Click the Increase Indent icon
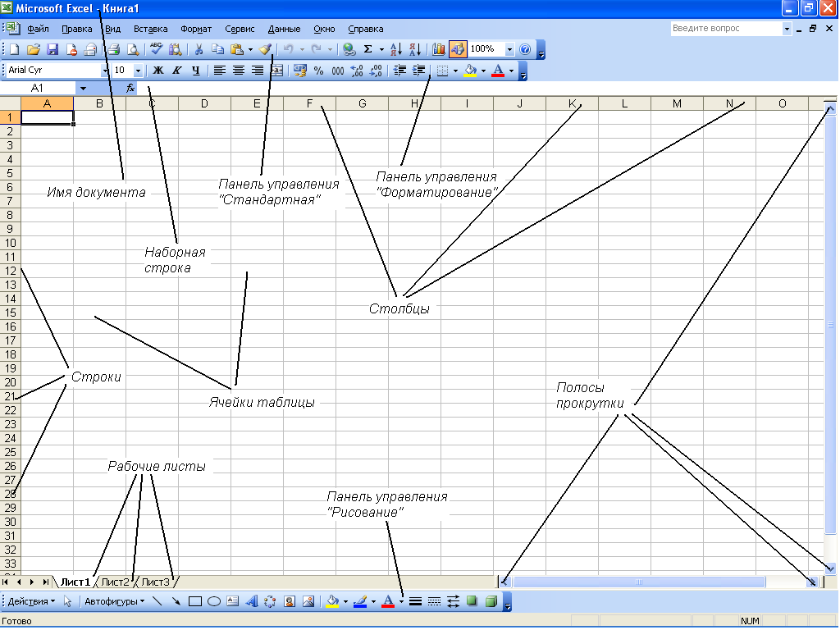This screenshot has height=630, width=840. (x=419, y=71)
